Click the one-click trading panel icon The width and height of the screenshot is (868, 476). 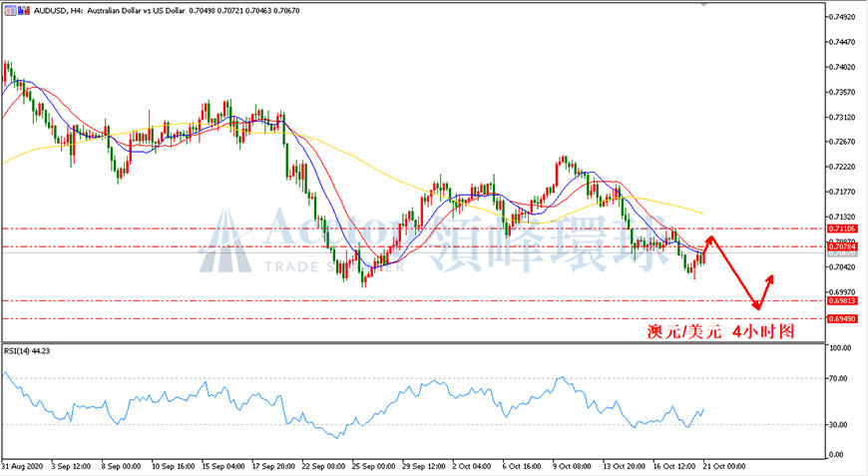tap(10, 11)
